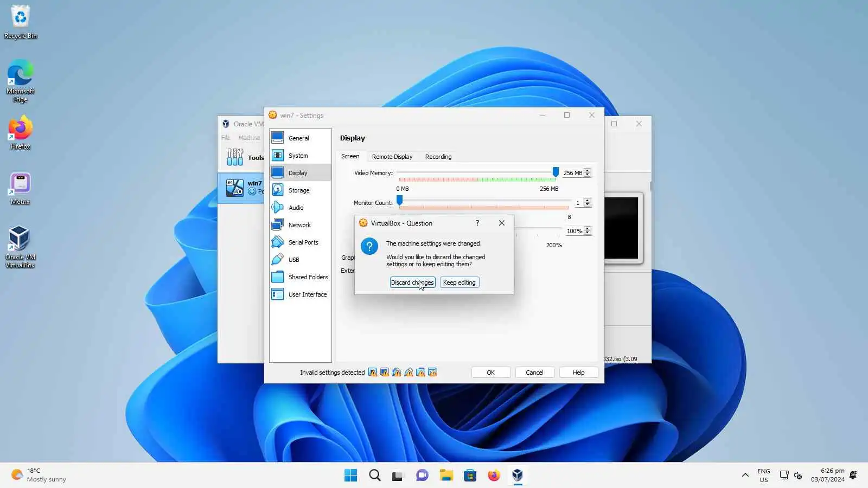
Task: Switch to the Recording tab
Action: click(438, 157)
